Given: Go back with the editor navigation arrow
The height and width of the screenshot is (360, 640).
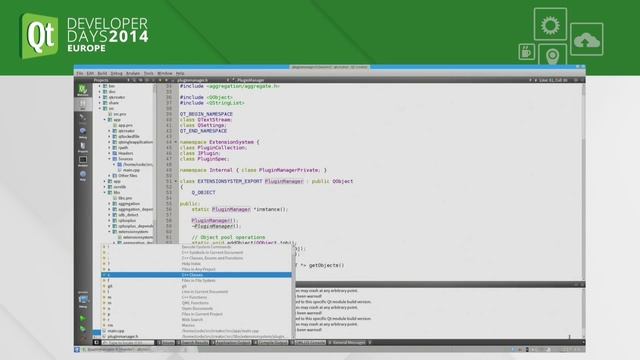Looking at the screenshot, I should pos(160,80).
